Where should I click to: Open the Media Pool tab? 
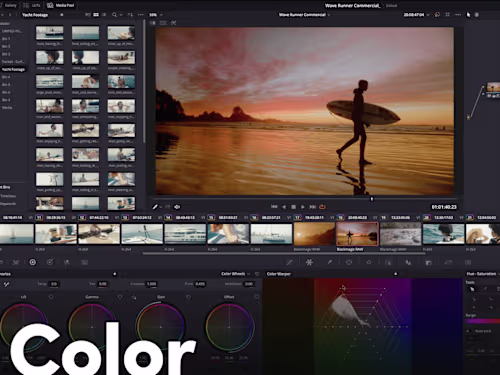61,5
